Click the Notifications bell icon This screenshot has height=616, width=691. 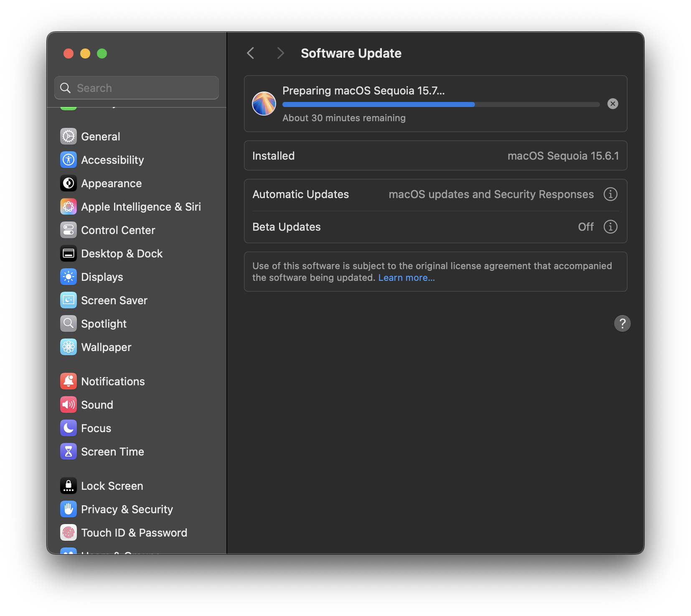(69, 382)
